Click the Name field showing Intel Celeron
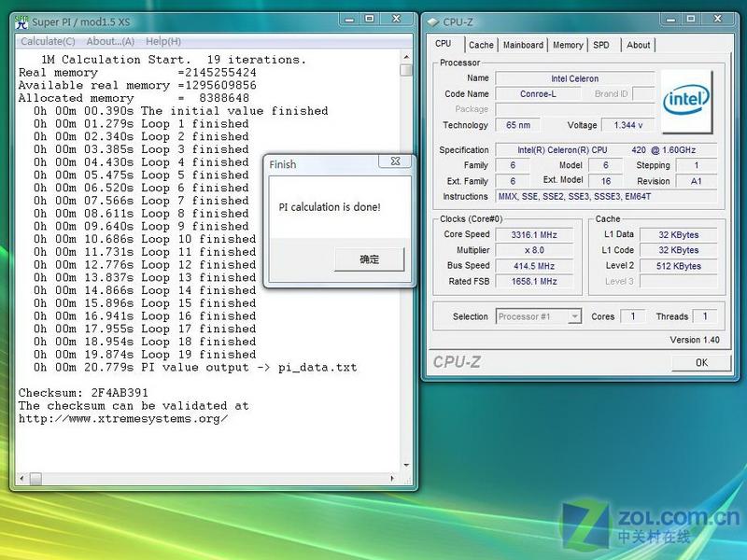Viewport: 747px width, 560px height. (x=575, y=78)
